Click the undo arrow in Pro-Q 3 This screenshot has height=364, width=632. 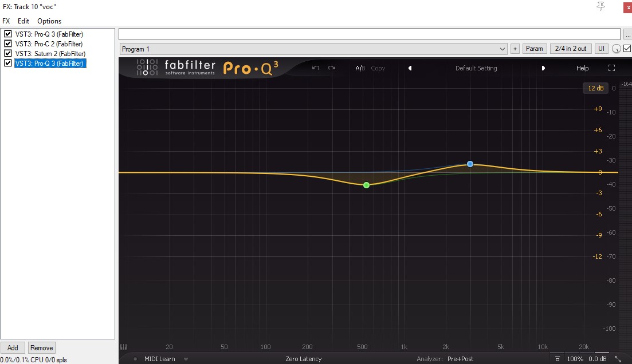pyautogui.click(x=316, y=68)
